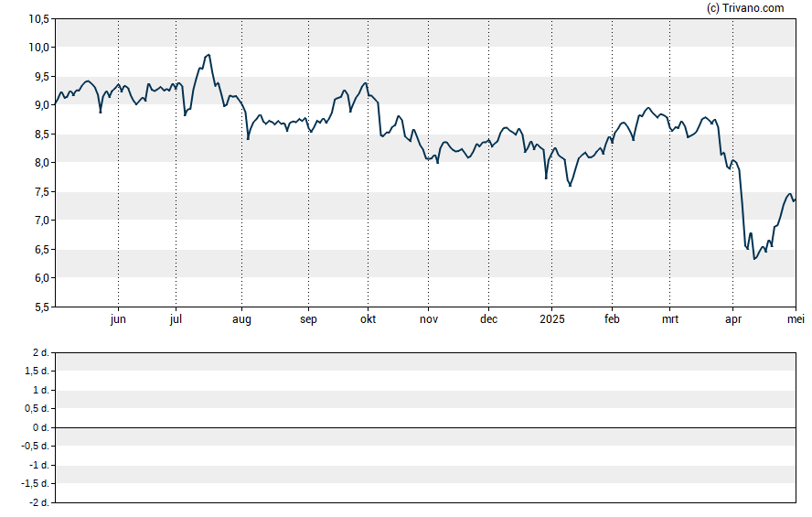Click the 'apr' month label on the x-axis

(x=732, y=319)
